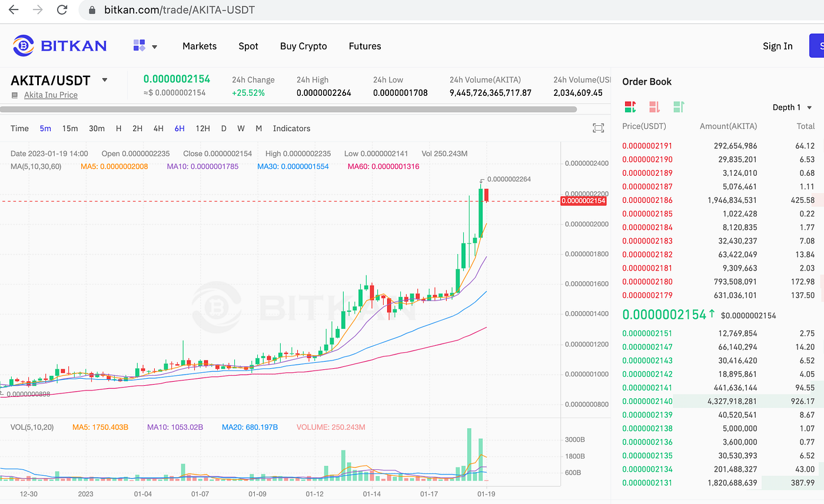Click the document icon beside Akita Inu Price
This screenshot has width=824, height=504.
pos(15,95)
